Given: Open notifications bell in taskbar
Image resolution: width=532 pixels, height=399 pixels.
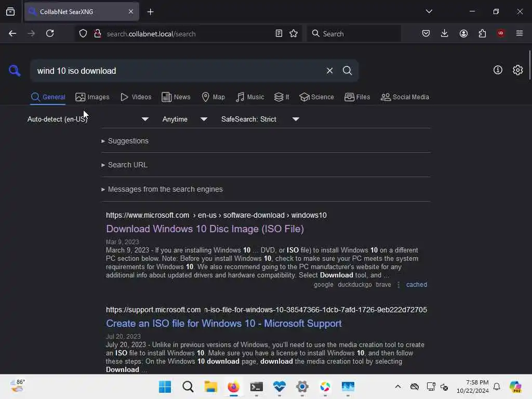Looking at the screenshot, I should coord(497,387).
